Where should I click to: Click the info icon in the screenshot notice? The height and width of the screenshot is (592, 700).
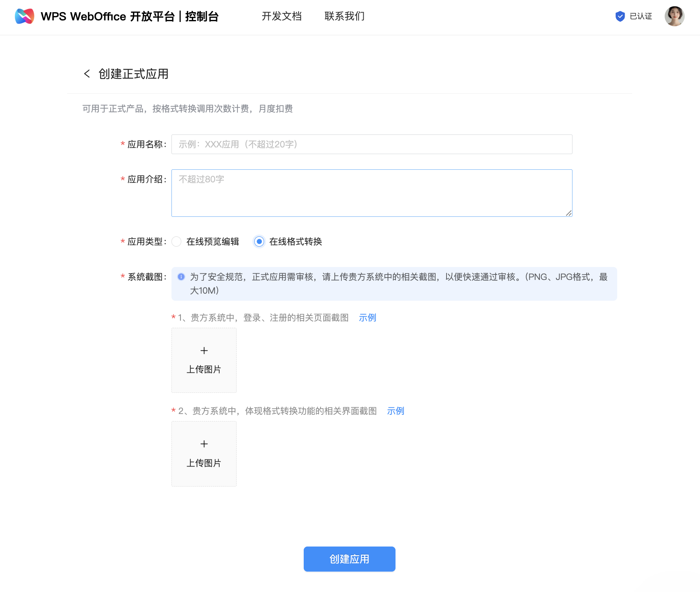pos(181,277)
